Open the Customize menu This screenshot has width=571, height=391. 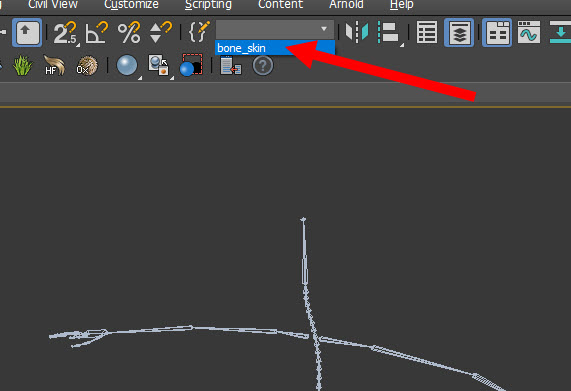(x=131, y=4)
